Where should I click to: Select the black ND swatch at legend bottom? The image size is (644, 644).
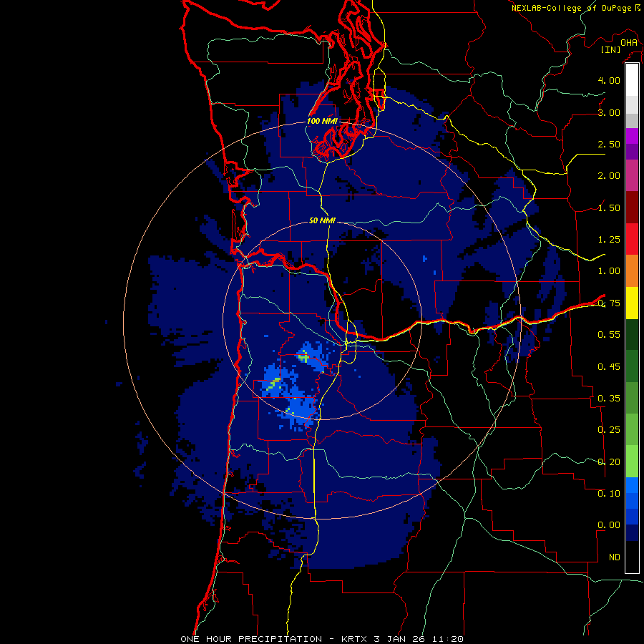pyautogui.click(x=632, y=557)
